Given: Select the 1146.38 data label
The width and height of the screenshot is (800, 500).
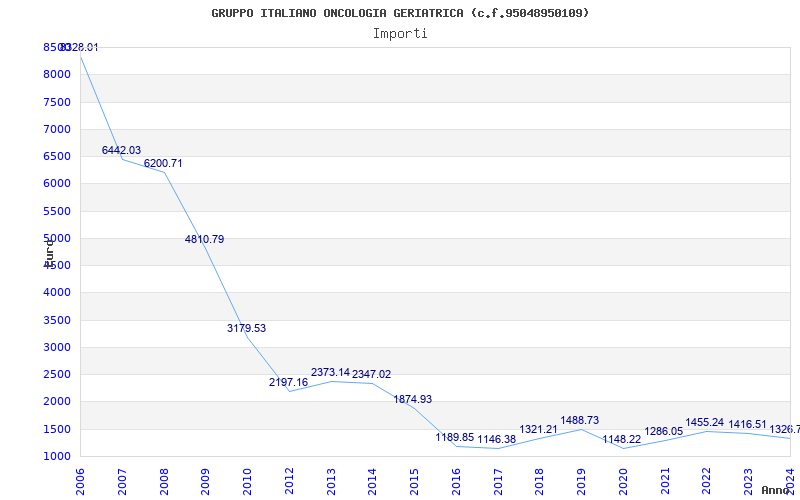Looking at the screenshot, I should (x=496, y=439).
